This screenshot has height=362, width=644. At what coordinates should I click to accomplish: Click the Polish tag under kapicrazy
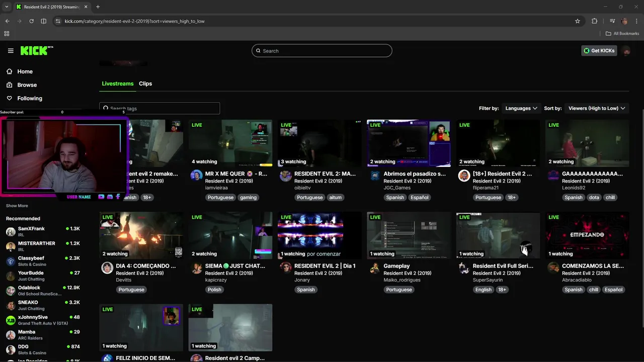tap(214, 290)
